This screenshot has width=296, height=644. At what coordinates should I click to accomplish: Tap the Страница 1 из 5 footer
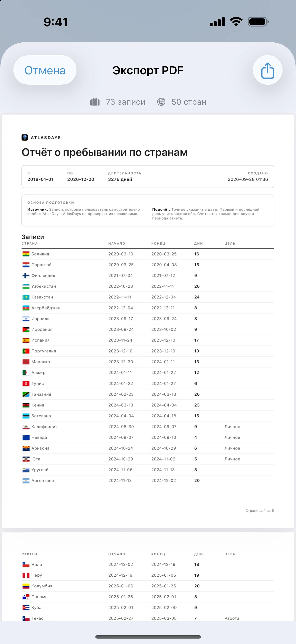(x=260, y=510)
